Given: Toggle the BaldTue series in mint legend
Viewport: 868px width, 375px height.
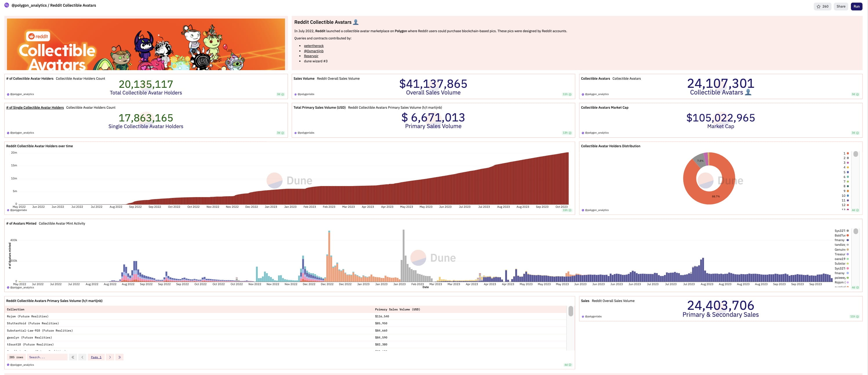Looking at the screenshot, I should 841,236.
